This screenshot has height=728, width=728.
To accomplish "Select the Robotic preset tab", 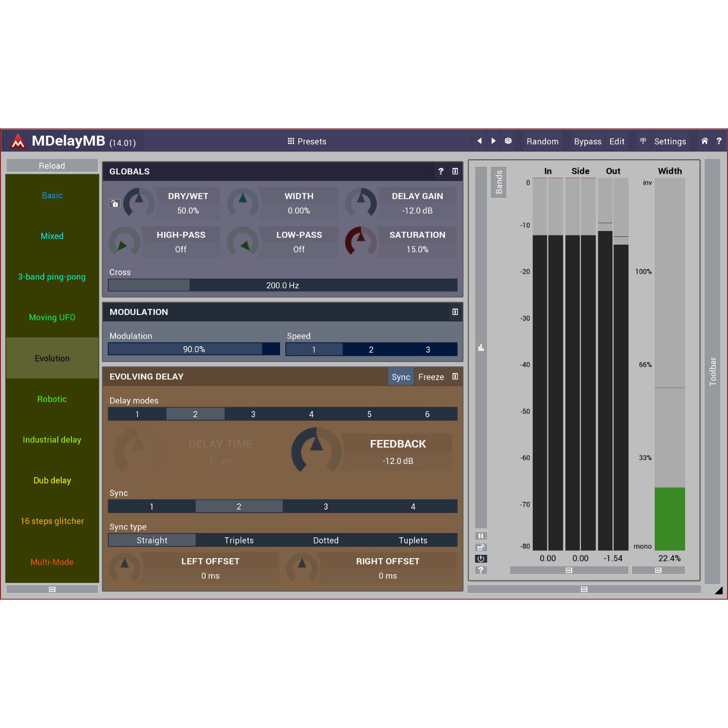I will [x=52, y=399].
